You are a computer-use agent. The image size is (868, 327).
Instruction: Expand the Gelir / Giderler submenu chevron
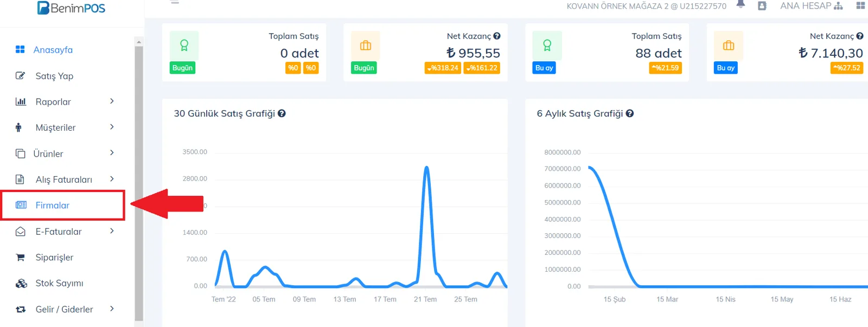112,309
